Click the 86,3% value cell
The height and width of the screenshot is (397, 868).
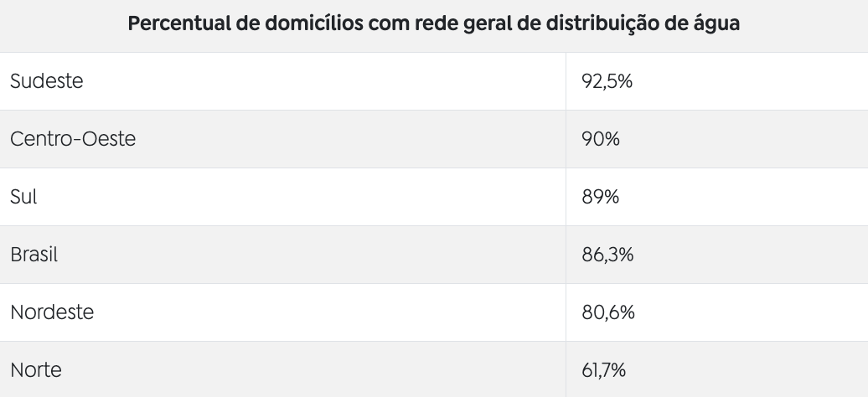tap(607, 255)
